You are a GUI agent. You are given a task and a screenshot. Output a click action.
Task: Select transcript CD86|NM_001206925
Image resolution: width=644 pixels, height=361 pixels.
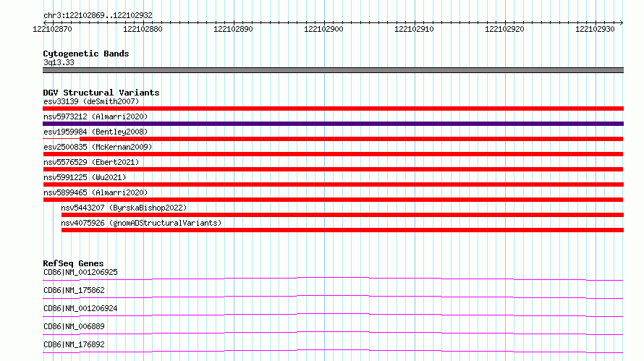click(x=80, y=272)
